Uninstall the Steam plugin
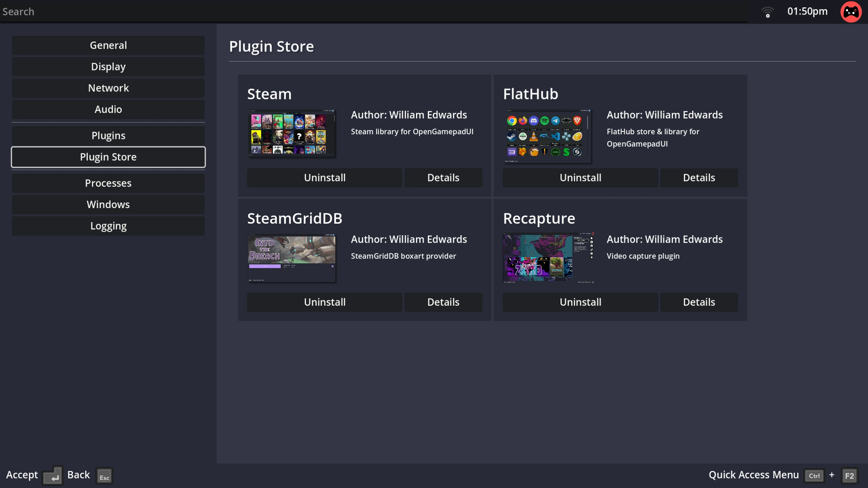Viewport: 868px width, 488px height. (324, 178)
